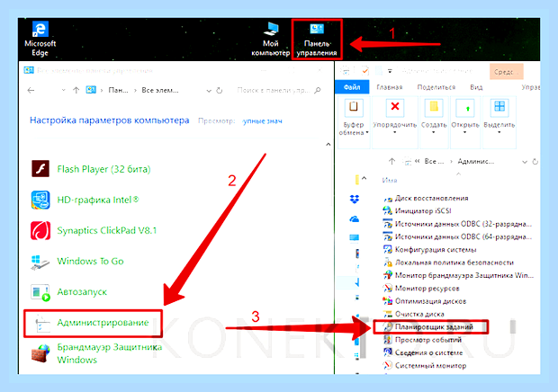The height and width of the screenshot is (392, 558).
Task: Open the Microsoft Edge desktop shortcut
Action: click(40, 39)
